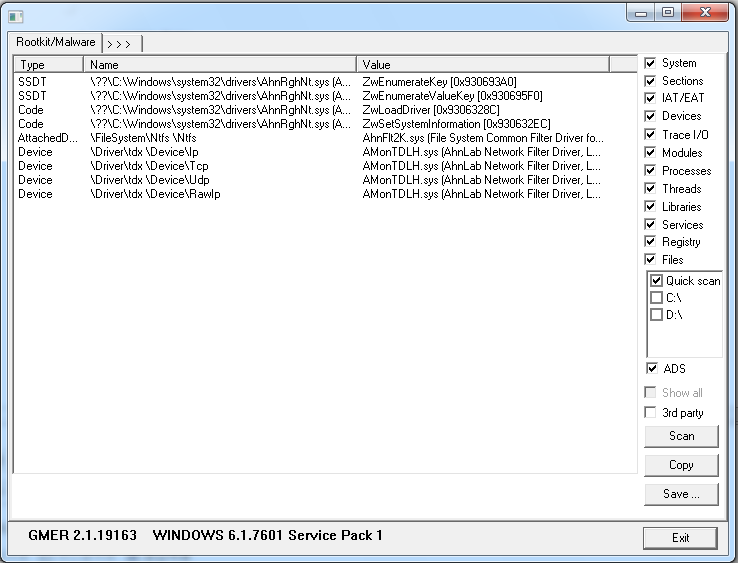Image resolution: width=738 pixels, height=563 pixels.
Task: Uncheck the Quick scan option
Action: point(656,281)
